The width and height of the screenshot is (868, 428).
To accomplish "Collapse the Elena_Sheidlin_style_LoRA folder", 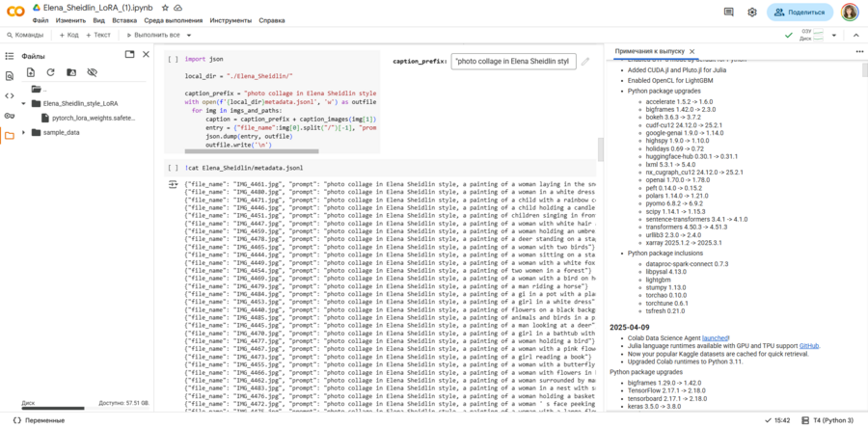I will tap(25, 103).
